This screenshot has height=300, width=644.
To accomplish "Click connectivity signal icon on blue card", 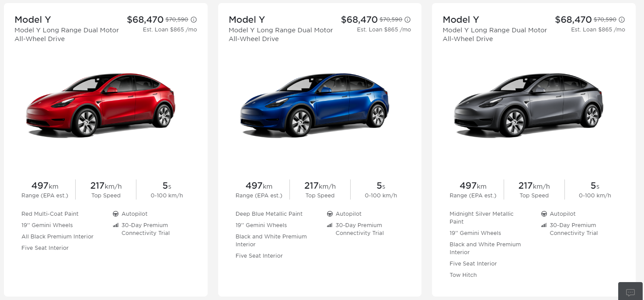I will pyautogui.click(x=330, y=225).
